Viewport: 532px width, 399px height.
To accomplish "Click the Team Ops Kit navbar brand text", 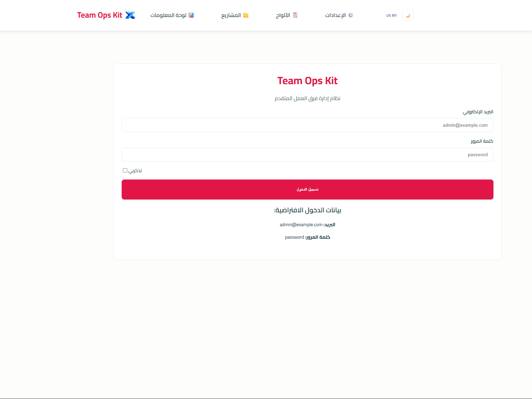I will [100, 15].
